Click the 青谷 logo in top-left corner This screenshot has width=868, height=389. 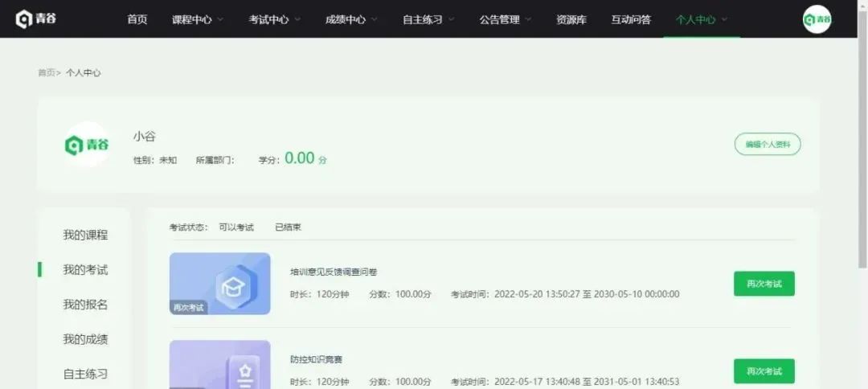pos(36,18)
